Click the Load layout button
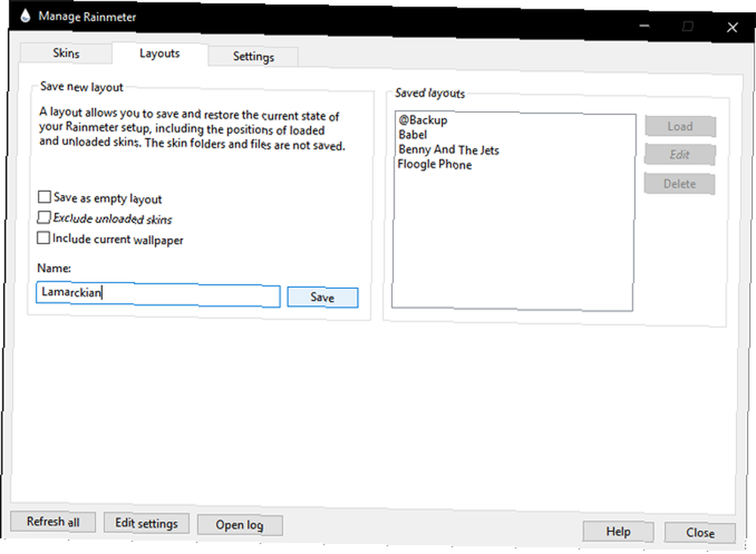756x554 pixels. coord(680,126)
